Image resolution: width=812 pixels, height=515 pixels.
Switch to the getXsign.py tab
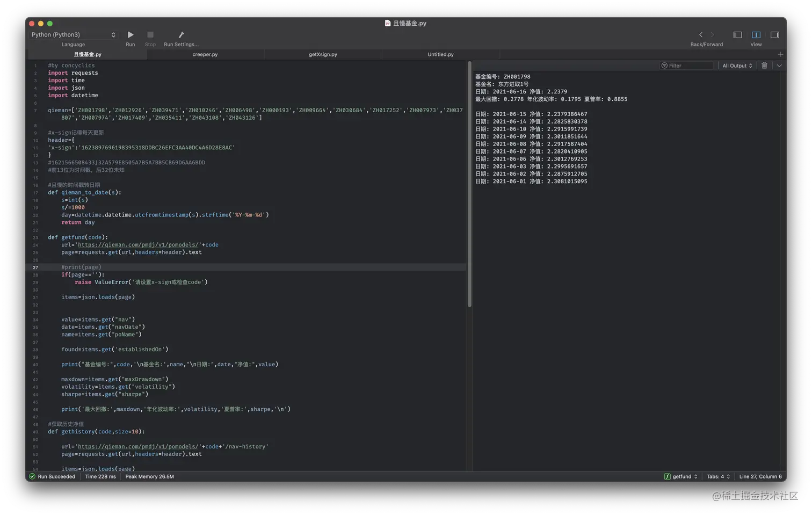click(323, 54)
